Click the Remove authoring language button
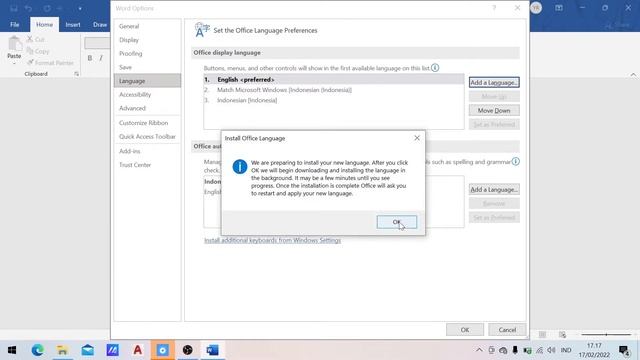640x360 pixels. 494,204
